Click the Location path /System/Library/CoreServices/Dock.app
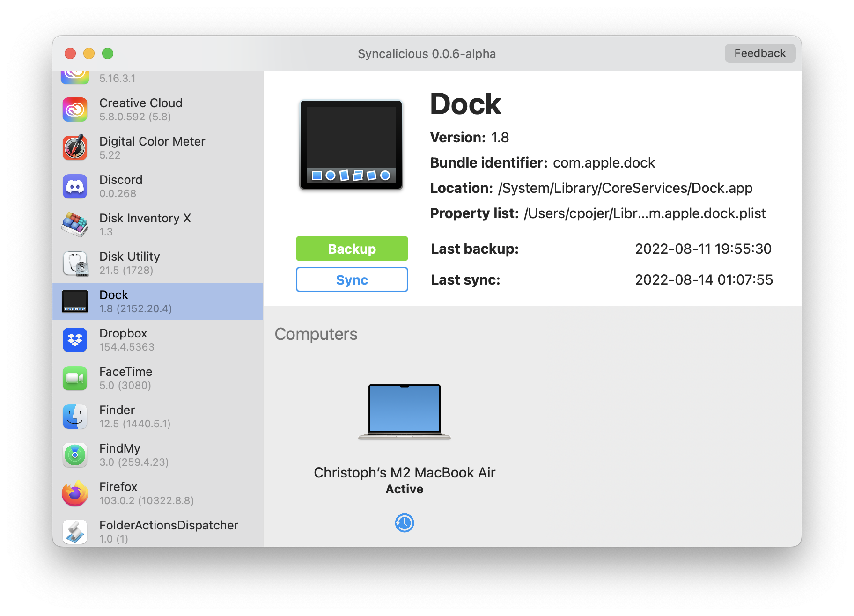 tap(626, 188)
